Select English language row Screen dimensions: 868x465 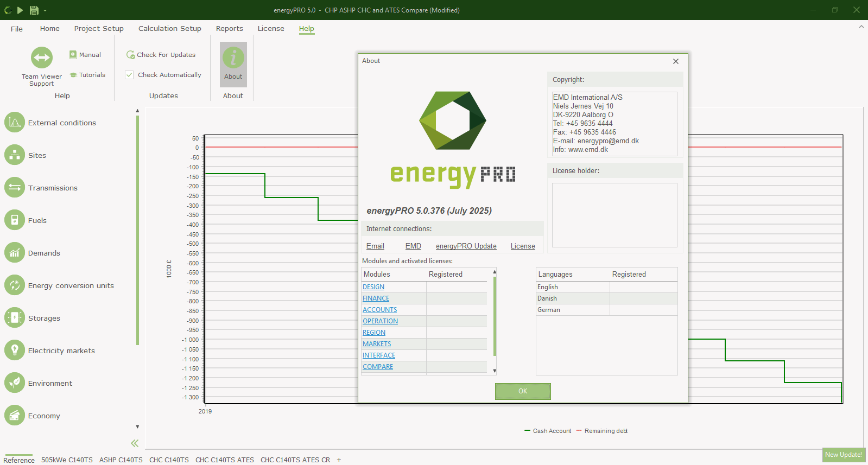click(x=607, y=287)
